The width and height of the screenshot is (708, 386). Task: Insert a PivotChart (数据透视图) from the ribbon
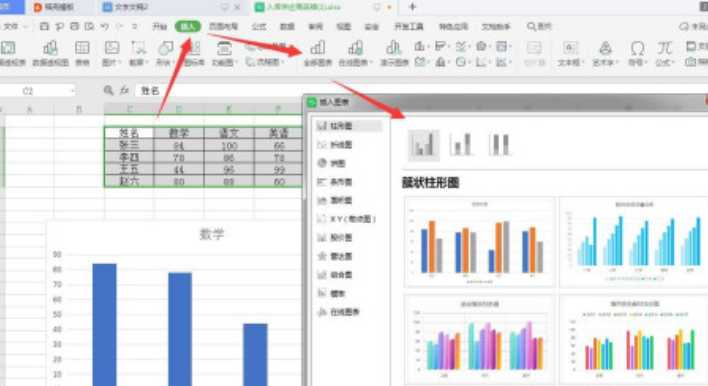pos(51,53)
